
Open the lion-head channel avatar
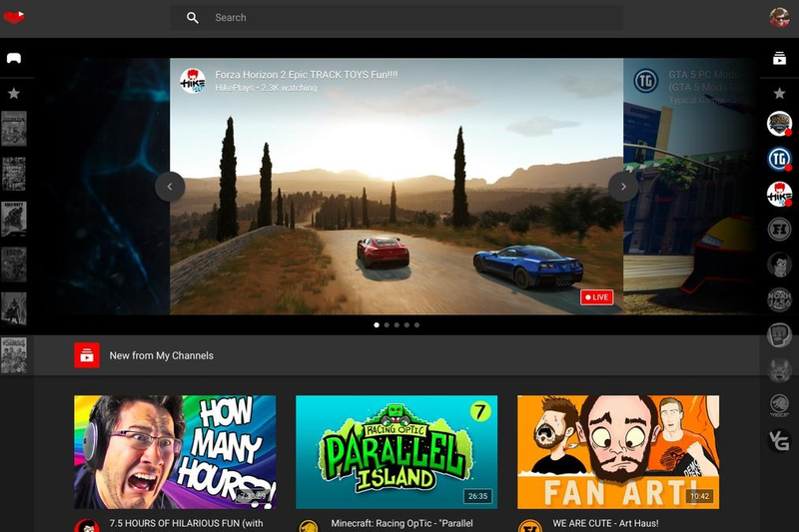779,405
